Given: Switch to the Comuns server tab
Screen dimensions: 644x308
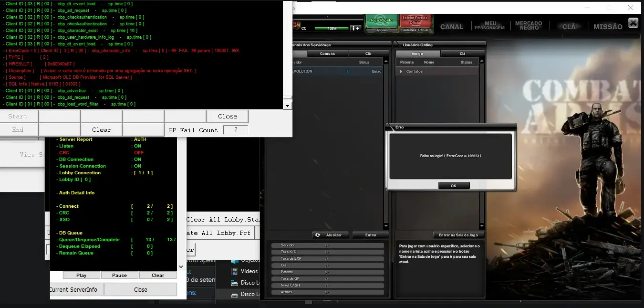Looking at the screenshot, I should (x=327, y=53).
